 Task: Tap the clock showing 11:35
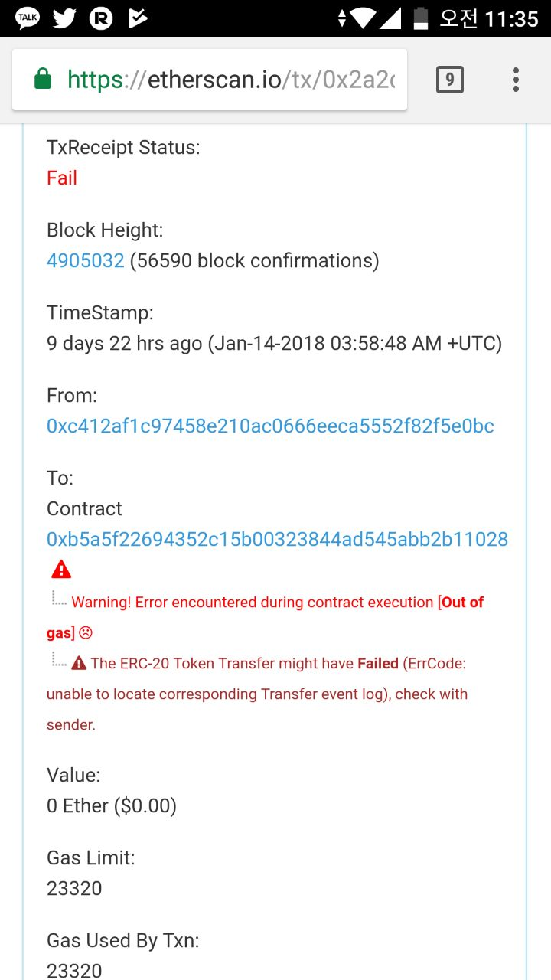pos(511,18)
